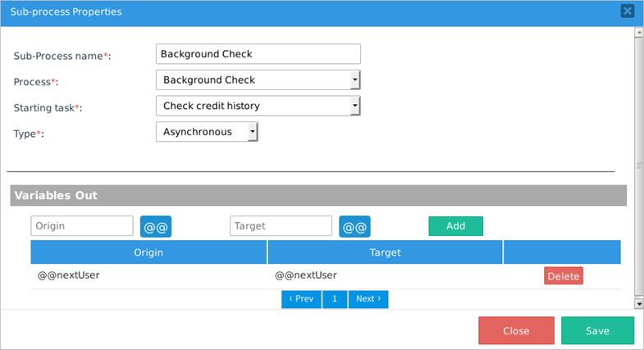Viewport: 644px width, 350px height.
Task: Click the scrollbar up arrow
Action: (x=639, y=33)
